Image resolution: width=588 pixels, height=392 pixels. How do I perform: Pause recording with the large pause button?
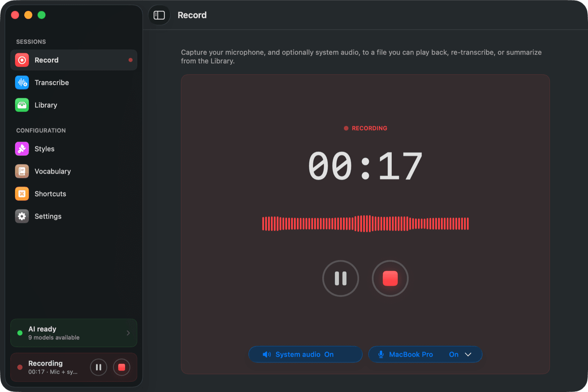(341, 278)
